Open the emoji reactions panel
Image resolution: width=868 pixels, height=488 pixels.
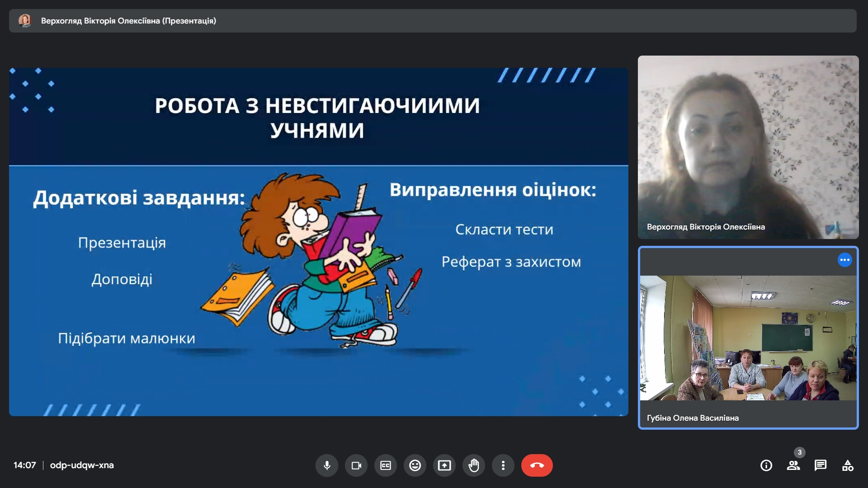[415, 465]
